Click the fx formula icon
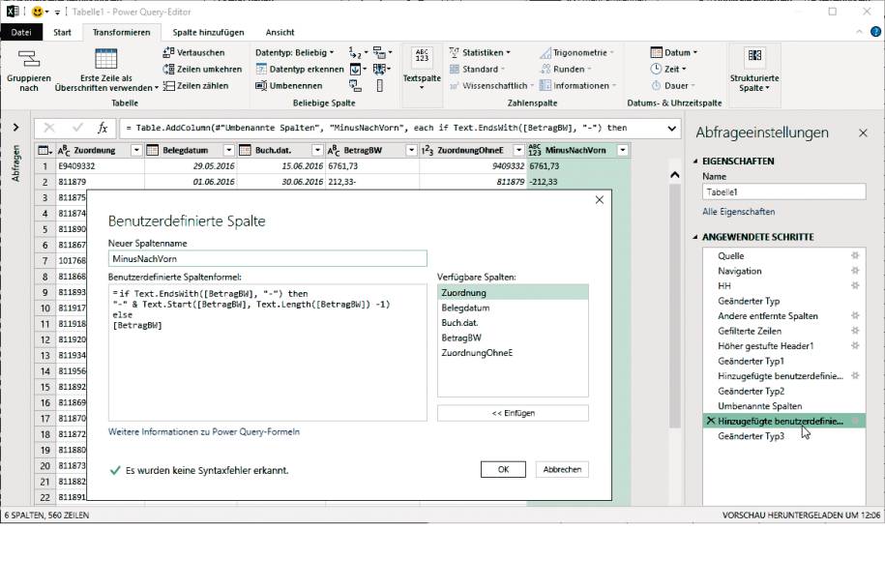885x588 pixels. [x=103, y=128]
